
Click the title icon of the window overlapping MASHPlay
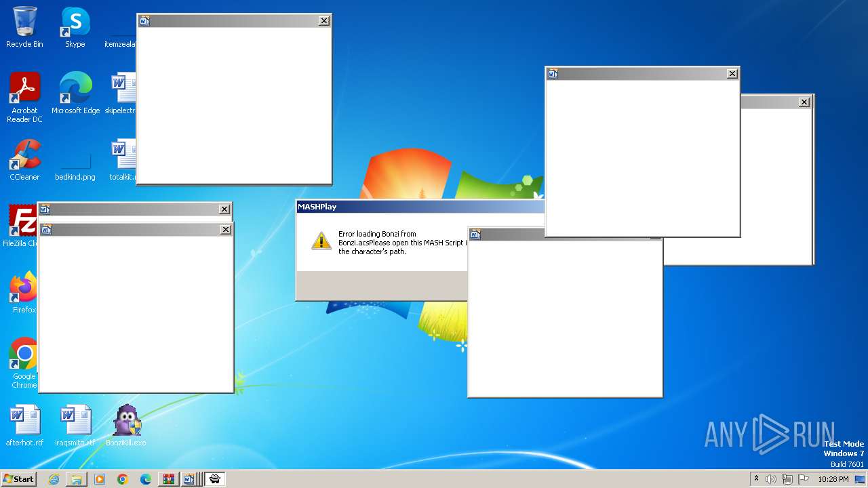point(475,235)
